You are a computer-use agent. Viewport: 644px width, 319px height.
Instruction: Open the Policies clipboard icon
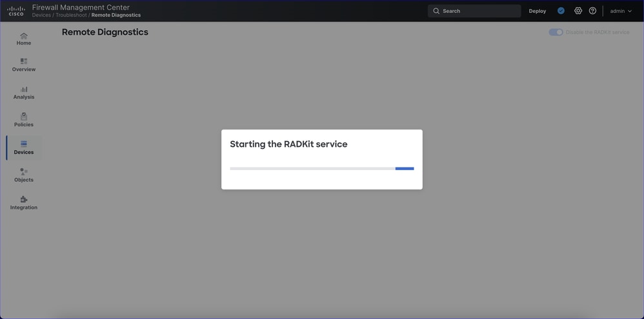(x=24, y=117)
